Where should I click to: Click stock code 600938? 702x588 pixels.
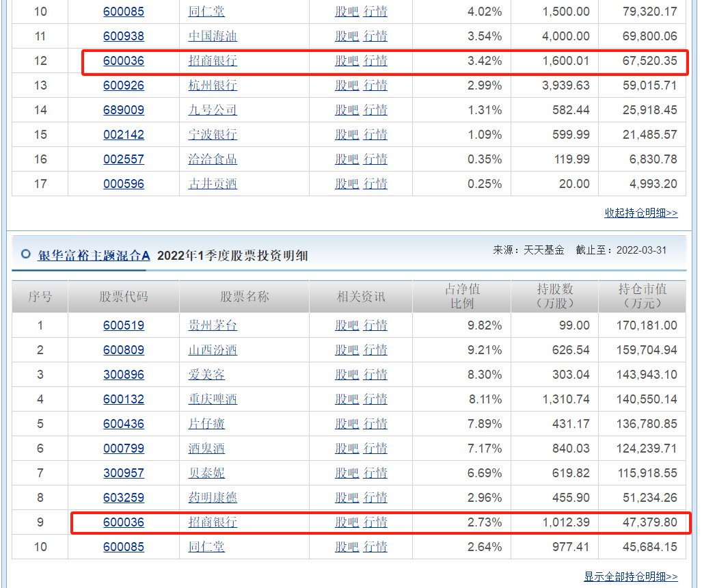(124, 36)
